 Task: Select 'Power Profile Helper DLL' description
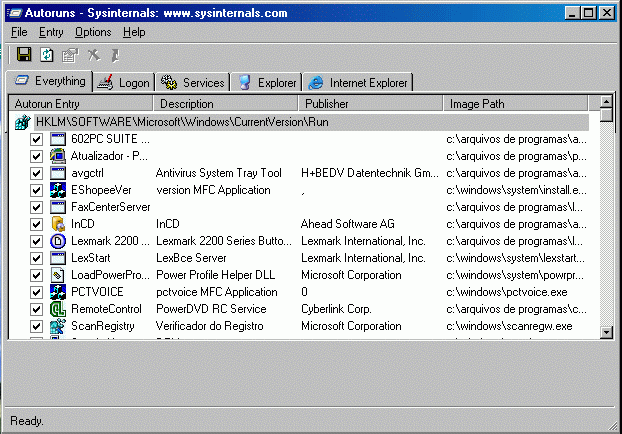(215, 275)
